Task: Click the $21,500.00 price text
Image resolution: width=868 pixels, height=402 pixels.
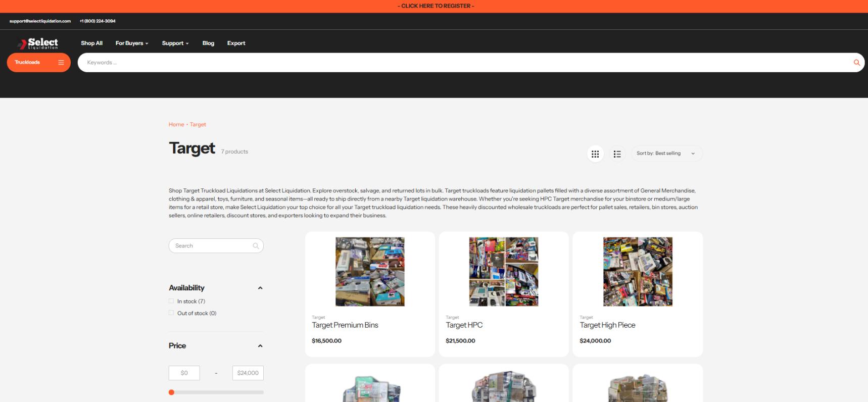Action: (x=460, y=341)
